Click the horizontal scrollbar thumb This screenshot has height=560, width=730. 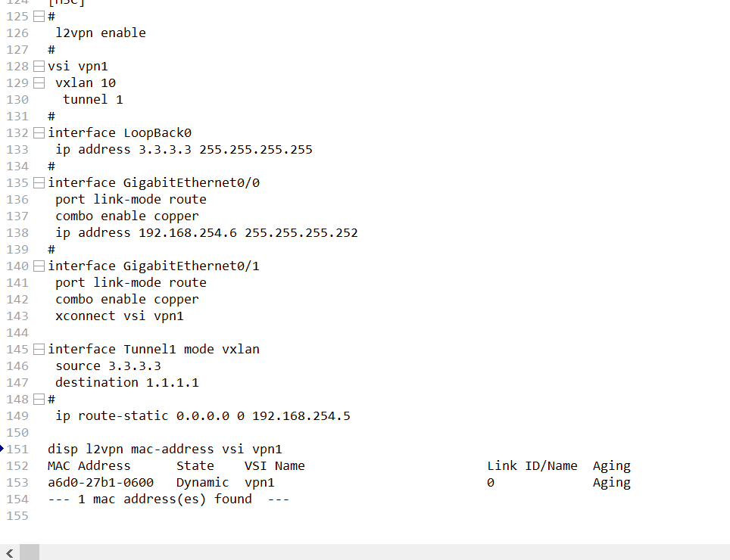pyautogui.click(x=29, y=553)
